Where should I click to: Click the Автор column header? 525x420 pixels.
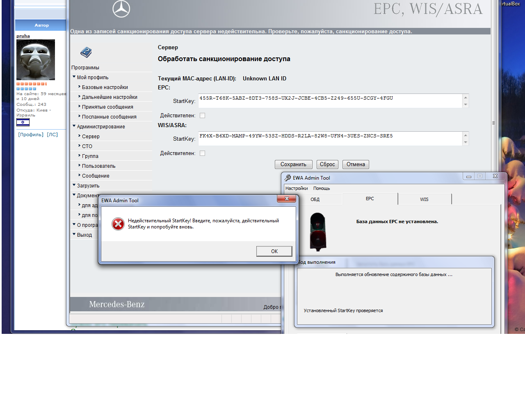pos(41,25)
